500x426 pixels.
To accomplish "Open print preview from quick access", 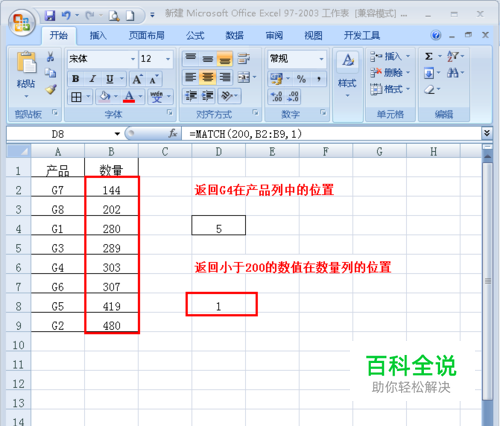I will [x=114, y=15].
